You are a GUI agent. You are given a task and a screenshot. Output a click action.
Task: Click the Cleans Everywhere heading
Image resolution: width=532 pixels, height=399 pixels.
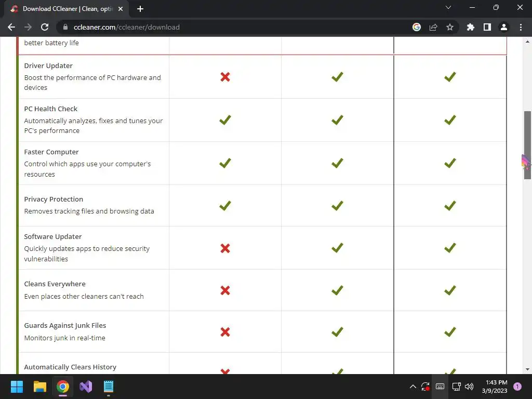coord(55,284)
